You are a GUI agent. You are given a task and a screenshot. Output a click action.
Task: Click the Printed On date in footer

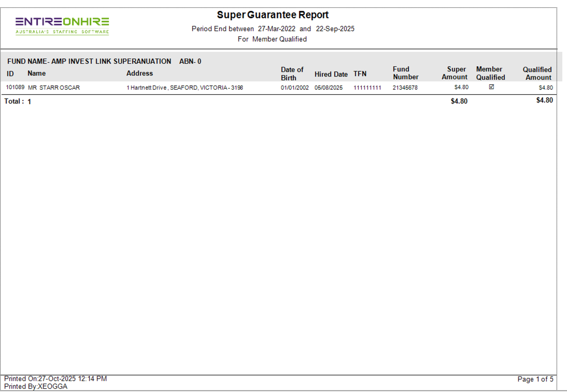pyautogui.click(x=55, y=379)
